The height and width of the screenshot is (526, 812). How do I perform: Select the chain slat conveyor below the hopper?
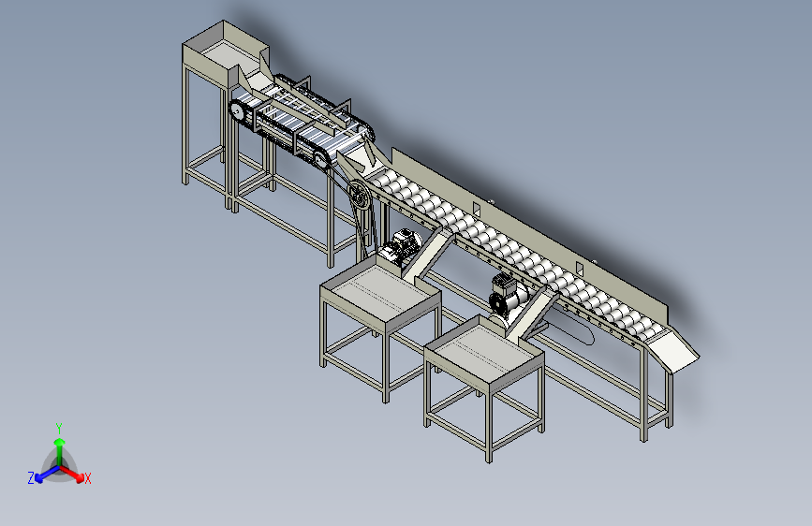(x=302, y=124)
